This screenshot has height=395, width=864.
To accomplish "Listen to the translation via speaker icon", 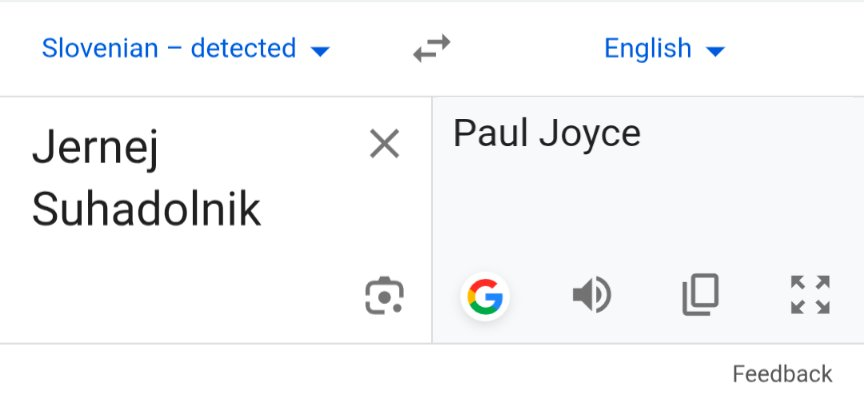I will (592, 295).
